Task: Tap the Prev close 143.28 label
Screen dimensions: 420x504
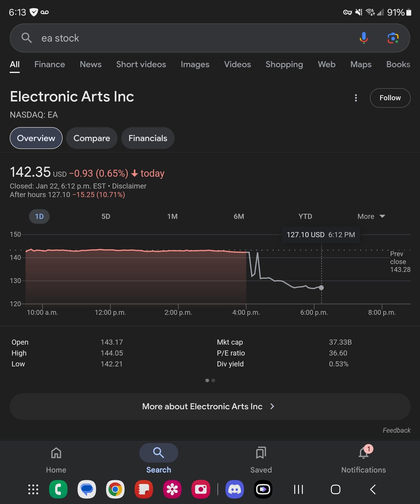Action: [x=400, y=261]
